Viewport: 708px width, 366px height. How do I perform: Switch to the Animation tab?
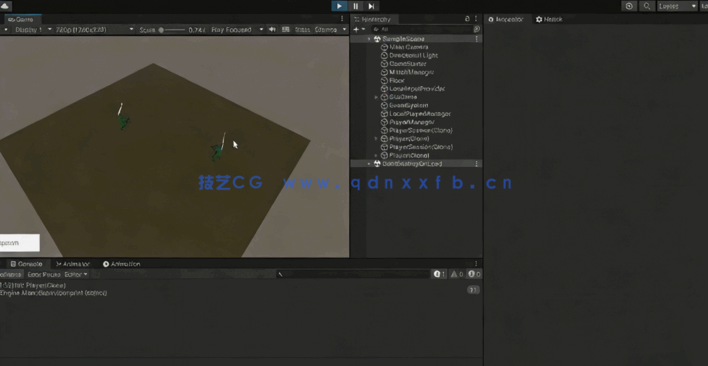coord(121,264)
